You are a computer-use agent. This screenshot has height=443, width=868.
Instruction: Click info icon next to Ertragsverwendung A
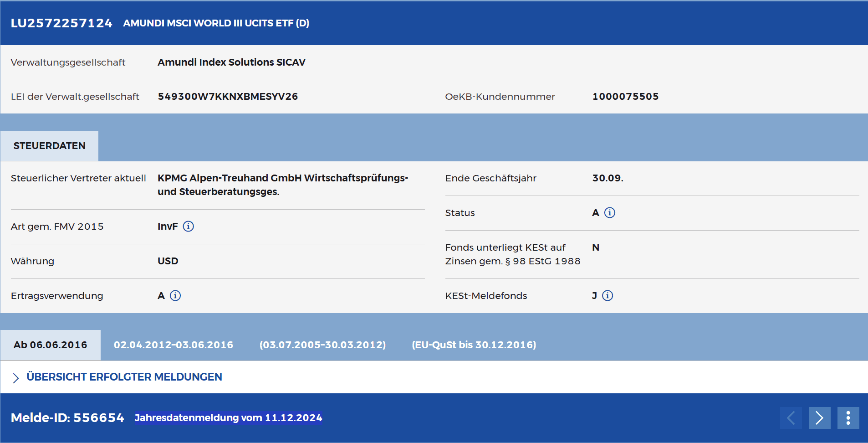click(175, 296)
